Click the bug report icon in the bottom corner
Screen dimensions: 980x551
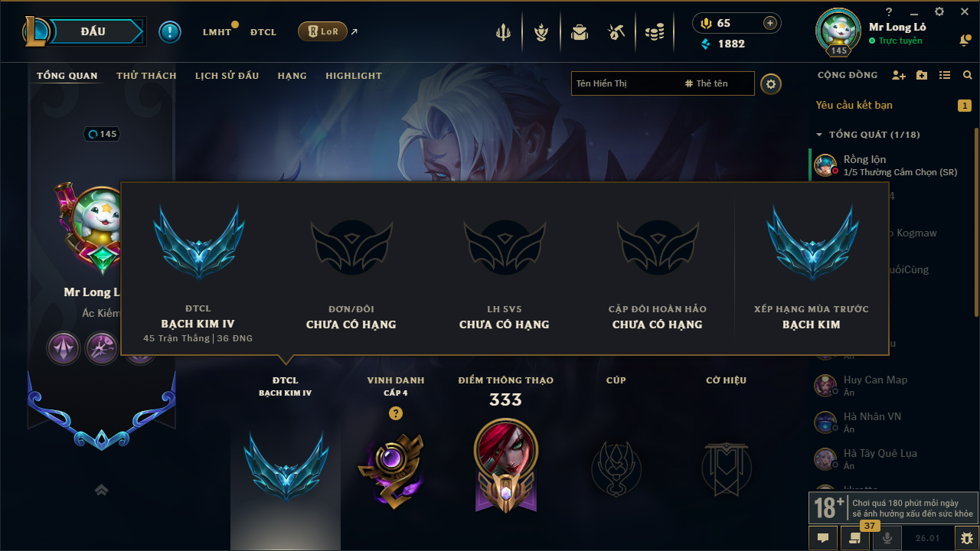click(x=967, y=538)
